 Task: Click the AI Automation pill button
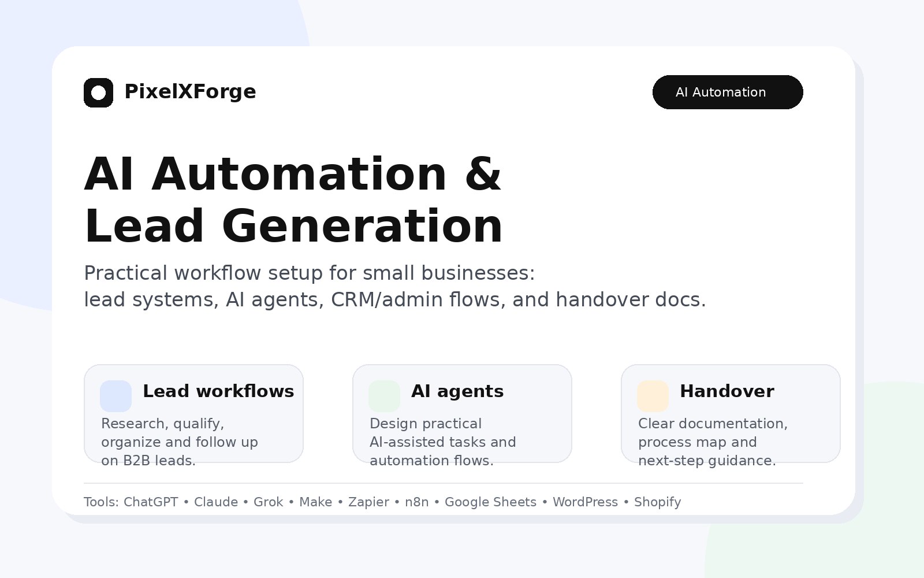pyautogui.click(x=728, y=92)
